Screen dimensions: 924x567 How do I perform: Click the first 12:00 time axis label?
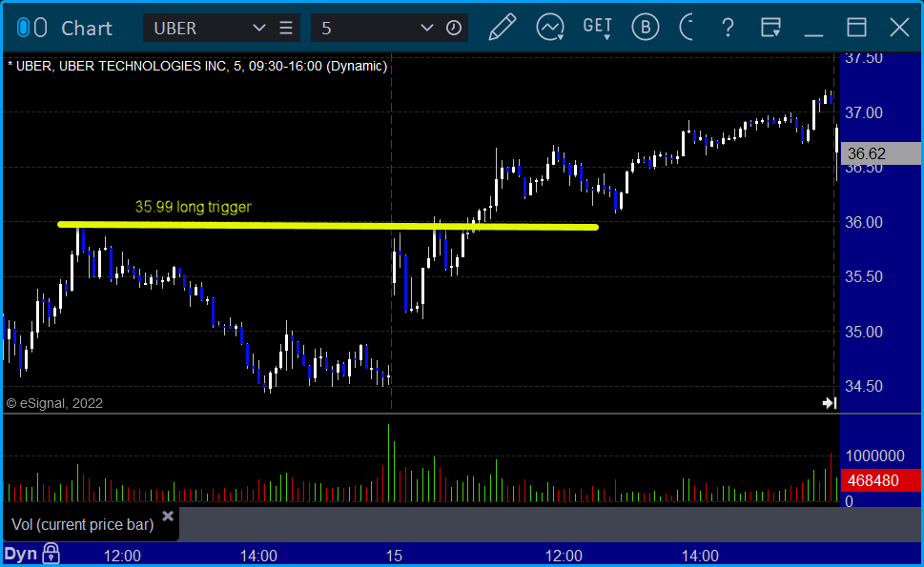click(122, 556)
